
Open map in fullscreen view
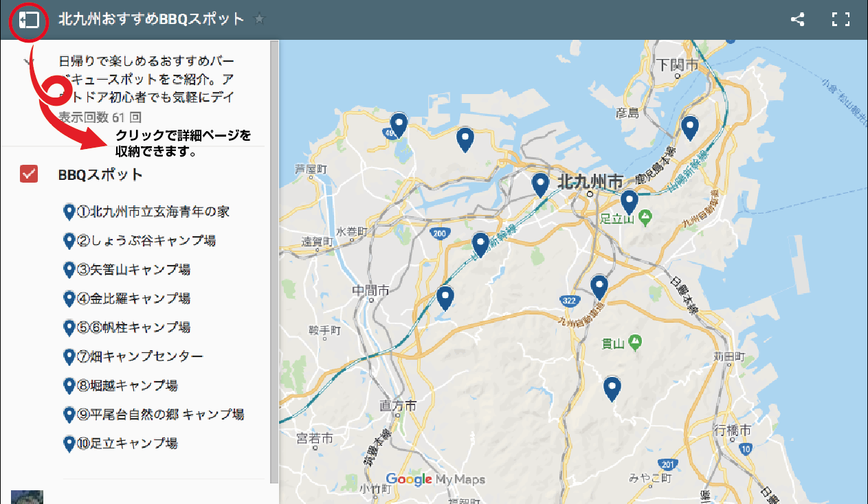point(841,19)
